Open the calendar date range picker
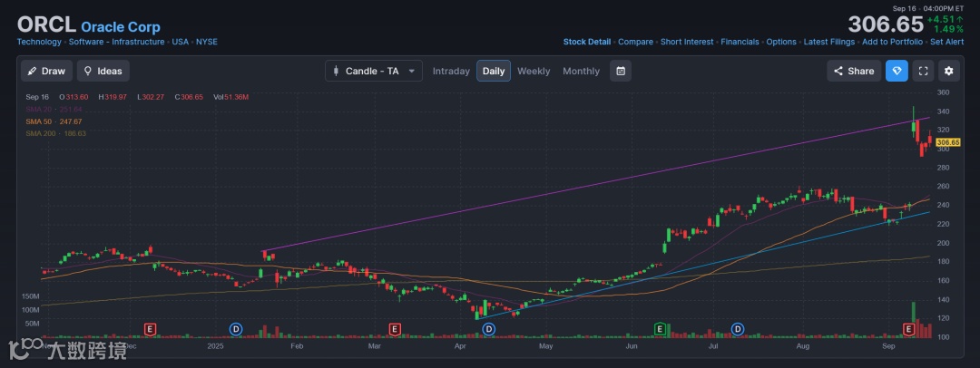 click(x=621, y=71)
